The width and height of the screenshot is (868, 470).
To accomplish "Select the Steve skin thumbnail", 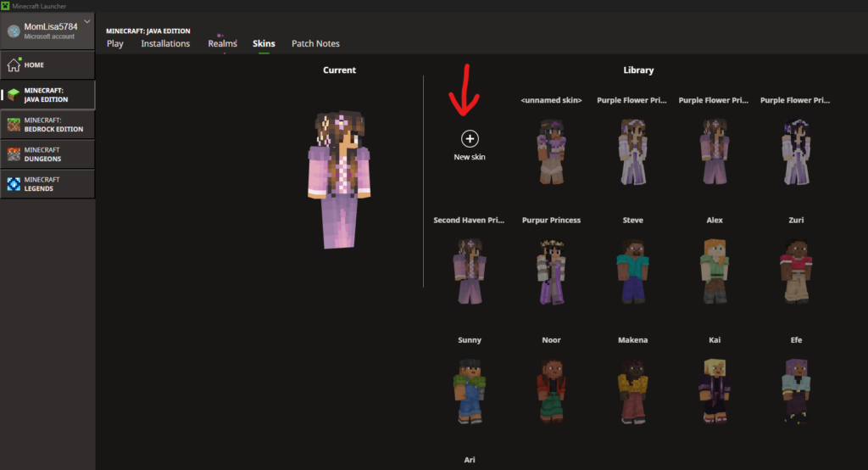I will [x=632, y=271].
